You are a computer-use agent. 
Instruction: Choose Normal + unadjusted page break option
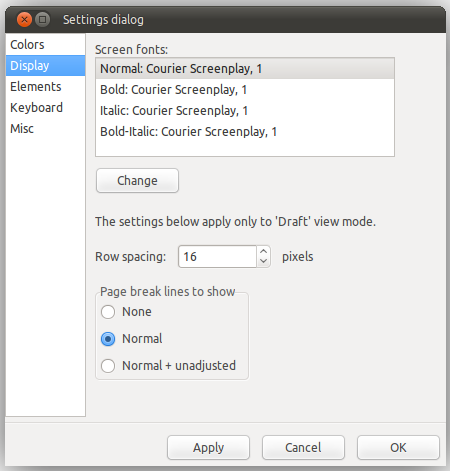(168, 366)
